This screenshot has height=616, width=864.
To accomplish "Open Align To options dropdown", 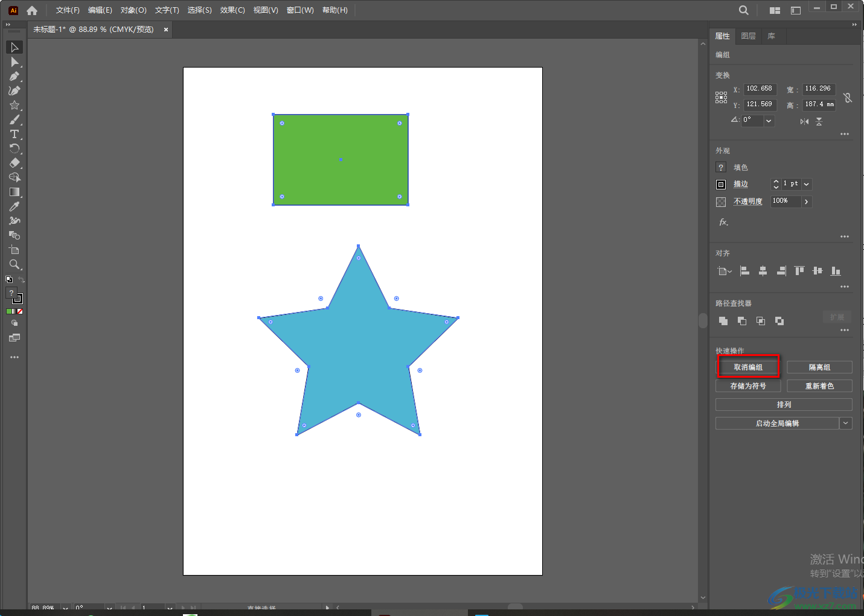I will (725, 271).
